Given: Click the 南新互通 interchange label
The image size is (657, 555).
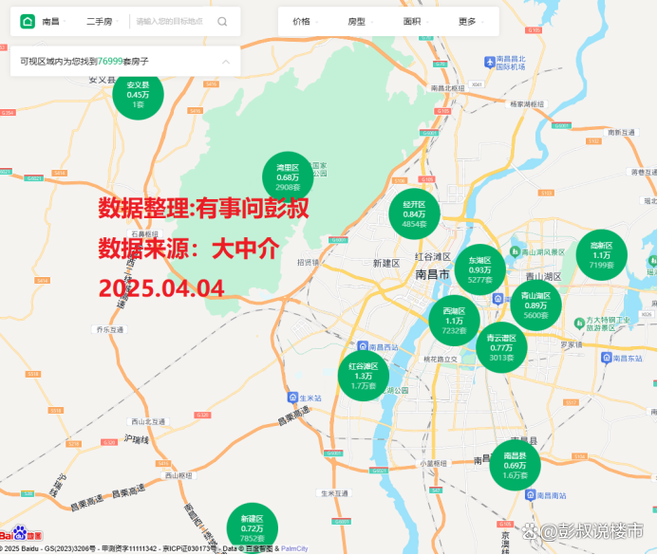Looking at the screenshot, I should pos(621,132).
